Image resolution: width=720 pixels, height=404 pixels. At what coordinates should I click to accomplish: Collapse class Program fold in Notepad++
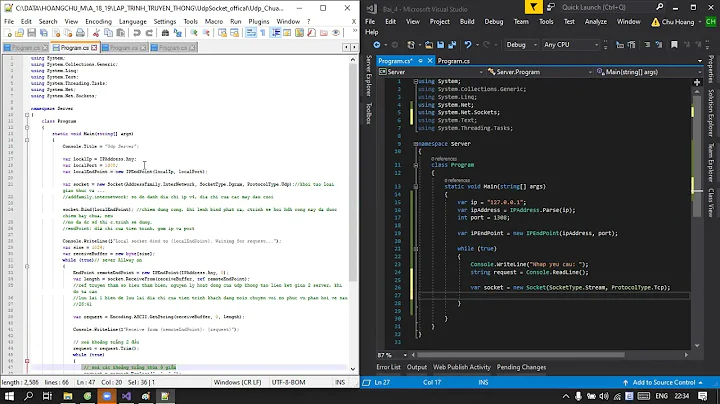(x=27, y=127)
